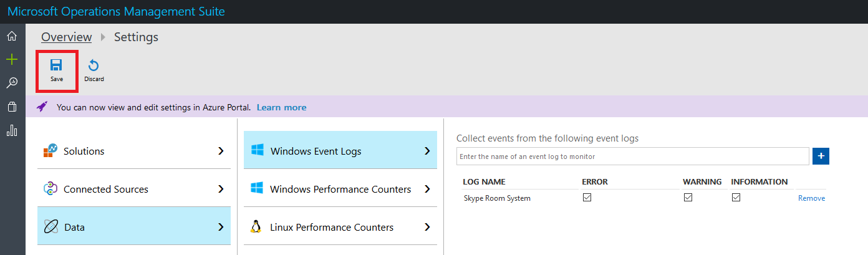This screenshot has width=868, height=255.
Task: Click Windows logo beside Windows Event Logs
Action: 257,150
